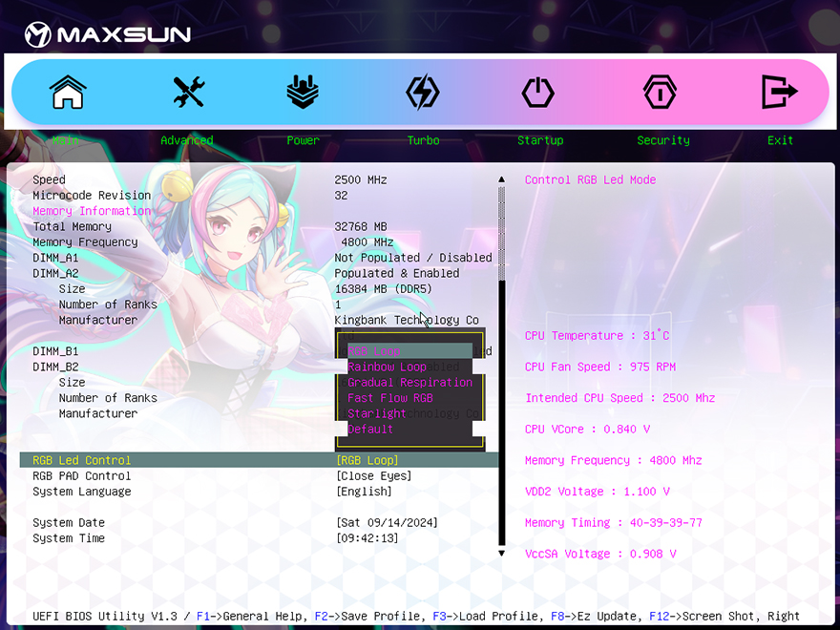
Task: Click the CPU VCore readout
Action: (587, 430)
